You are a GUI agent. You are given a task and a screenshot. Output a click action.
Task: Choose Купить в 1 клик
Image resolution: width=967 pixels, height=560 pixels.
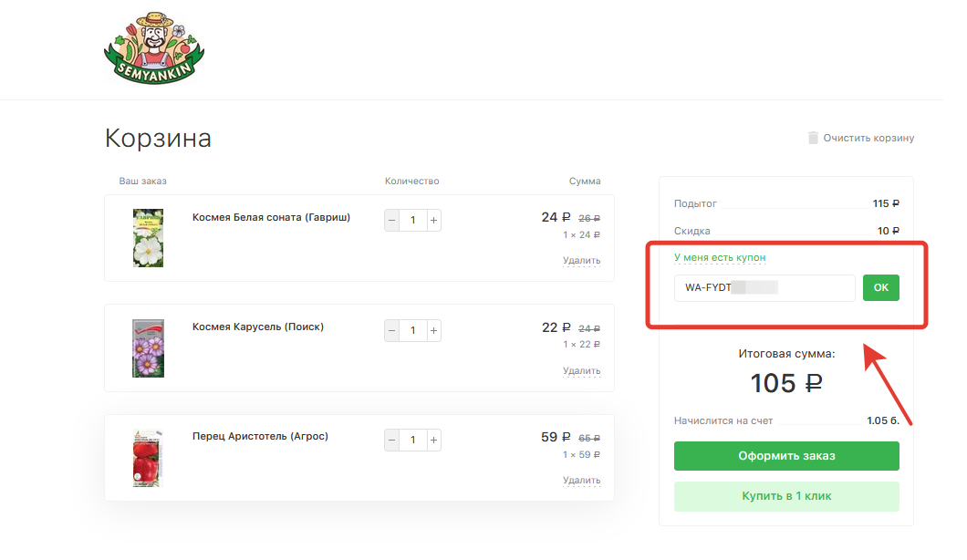(x=786, y=496)
